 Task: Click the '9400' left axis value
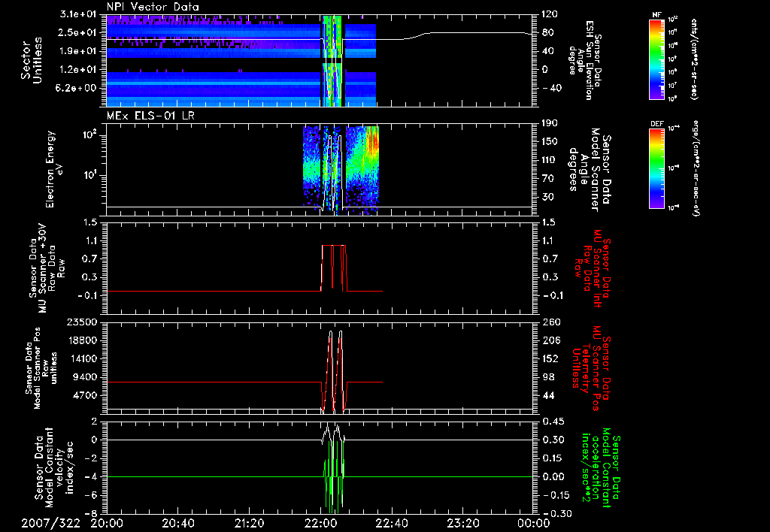(84, 377)
